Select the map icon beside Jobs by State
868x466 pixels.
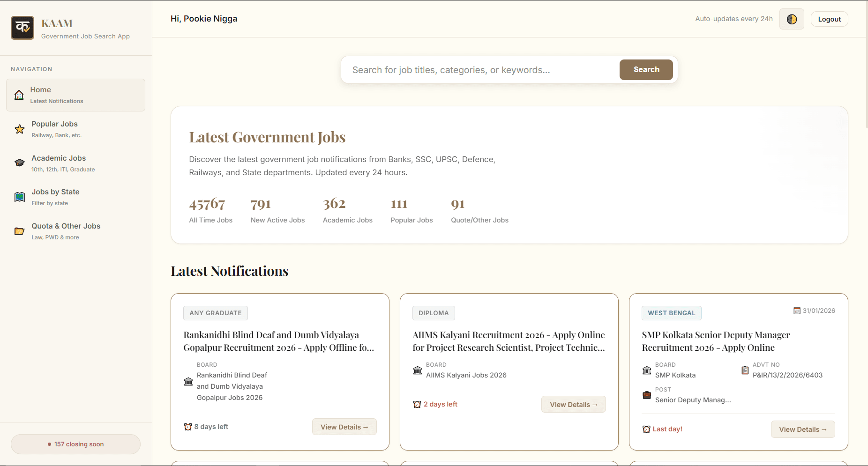pos(19,197)
